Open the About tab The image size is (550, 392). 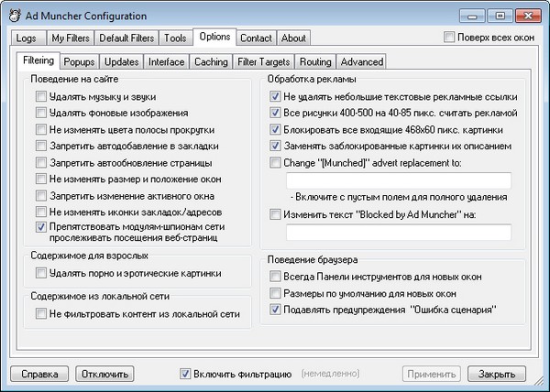(293, 38)
